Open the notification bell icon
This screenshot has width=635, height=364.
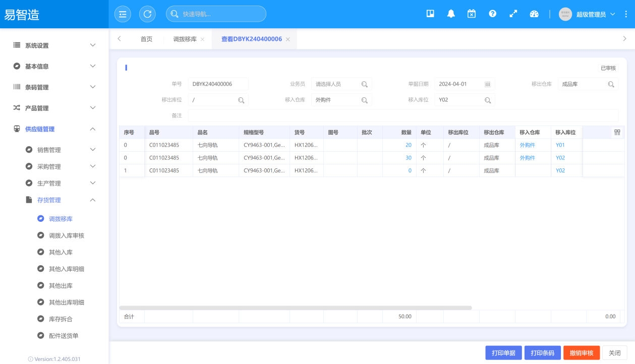point(451,14)
